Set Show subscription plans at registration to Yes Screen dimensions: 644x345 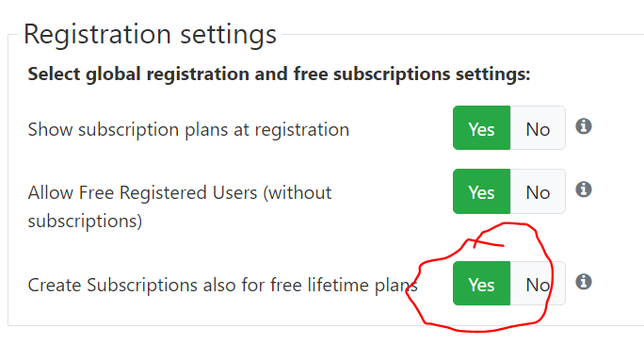[481, 128]
